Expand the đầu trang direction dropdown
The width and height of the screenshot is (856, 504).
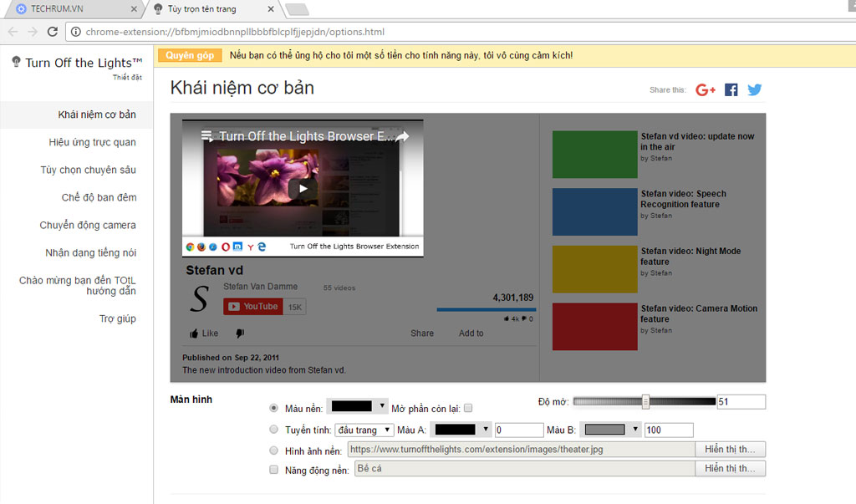click(364, 430)
